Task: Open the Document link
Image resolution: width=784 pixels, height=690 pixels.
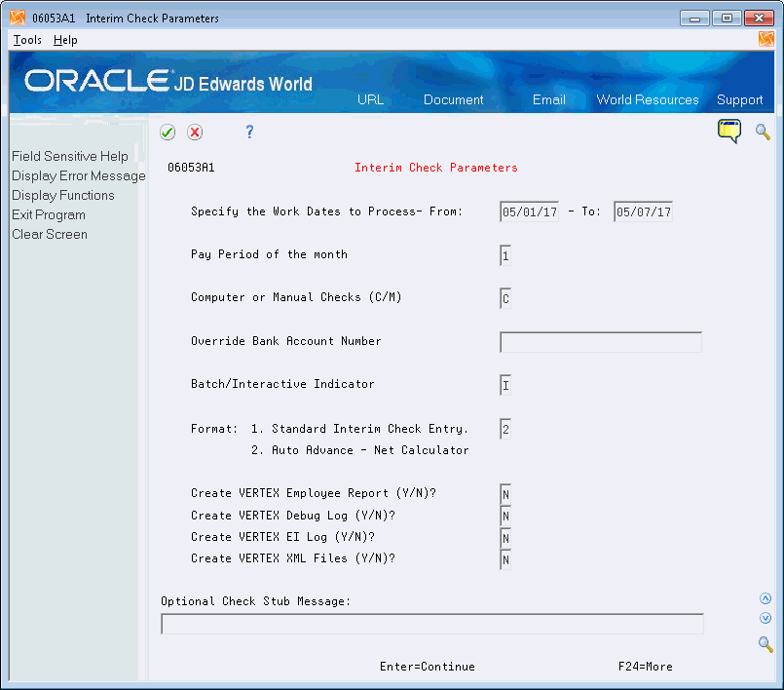Action: (x=453, y=99)
